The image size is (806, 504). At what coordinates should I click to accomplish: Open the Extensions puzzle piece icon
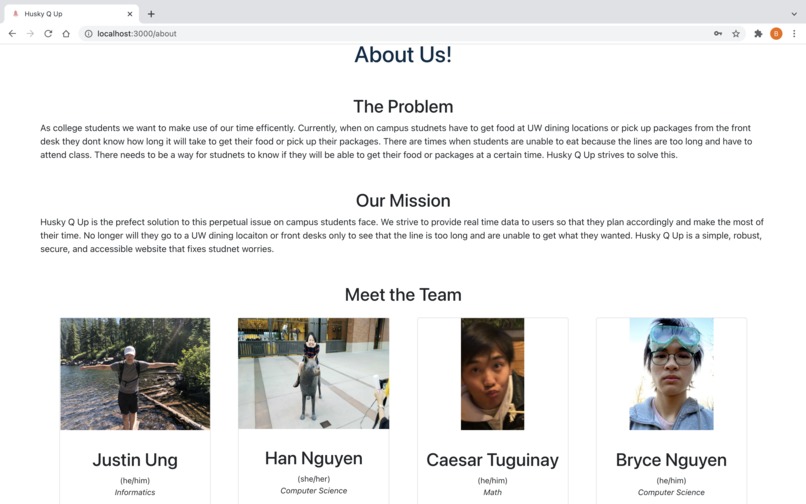(x=758, y=33)
